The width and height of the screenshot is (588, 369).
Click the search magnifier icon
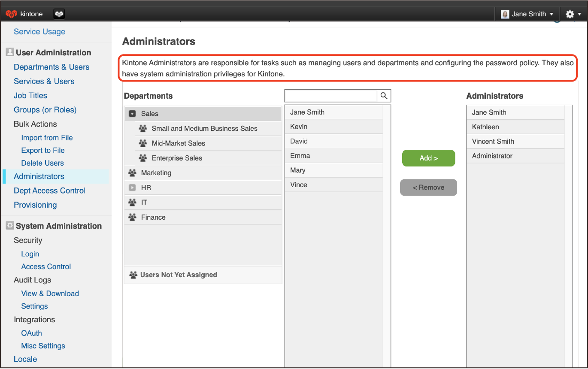[384, 96]
